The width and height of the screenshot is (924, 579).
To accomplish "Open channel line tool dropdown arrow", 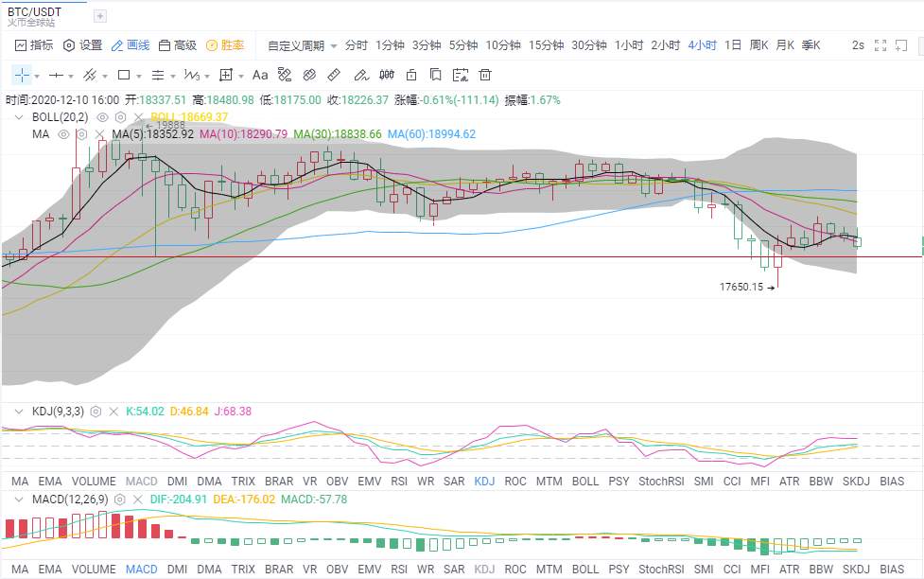I will pyautogui.click(x=105, y=76).
